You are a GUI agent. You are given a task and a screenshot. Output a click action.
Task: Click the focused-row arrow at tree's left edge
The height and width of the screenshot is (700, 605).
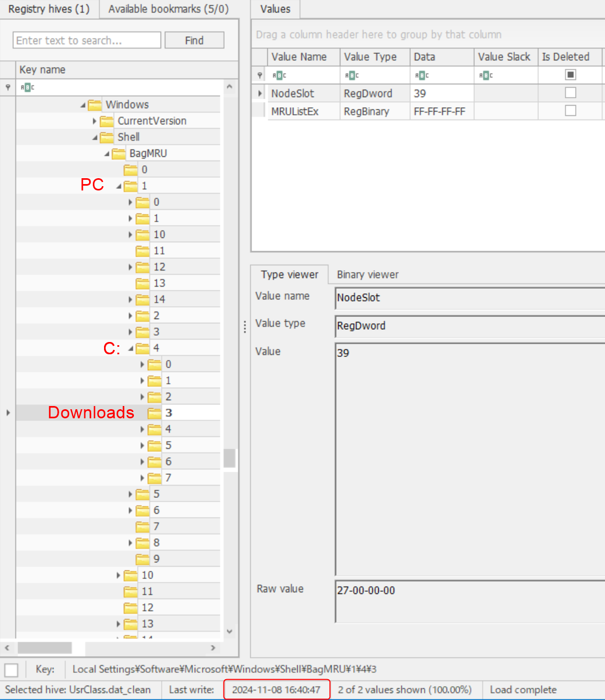tap(8, 412)
